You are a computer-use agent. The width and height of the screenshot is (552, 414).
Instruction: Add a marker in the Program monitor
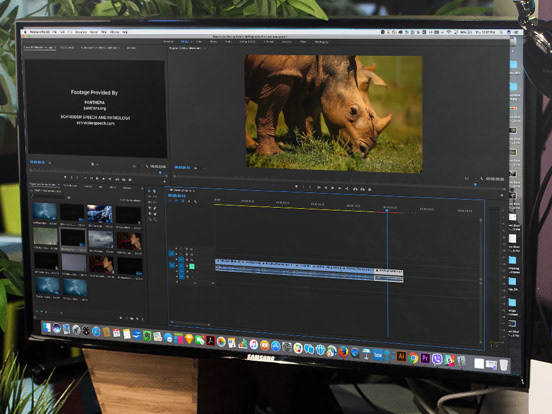(296, 187)
